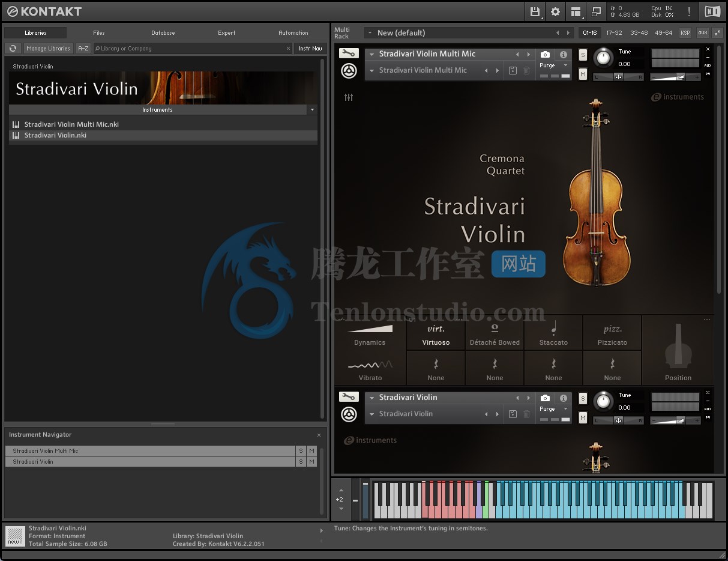Image resolution: width=728 pixels, height=561 pixels.
Task: Switch to the Files tab
Action: (x=99, y=33)
